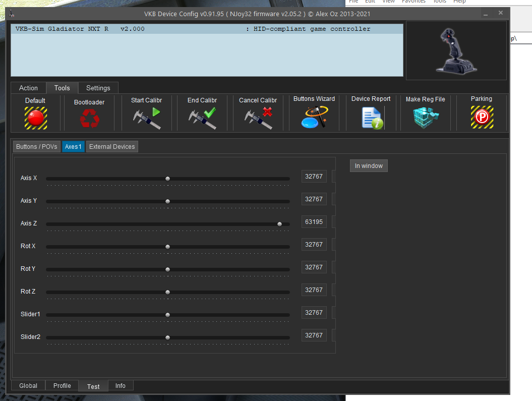Open the Device Report icon
The width and height of the screenshot is (532, 401).
pos(372,118)
